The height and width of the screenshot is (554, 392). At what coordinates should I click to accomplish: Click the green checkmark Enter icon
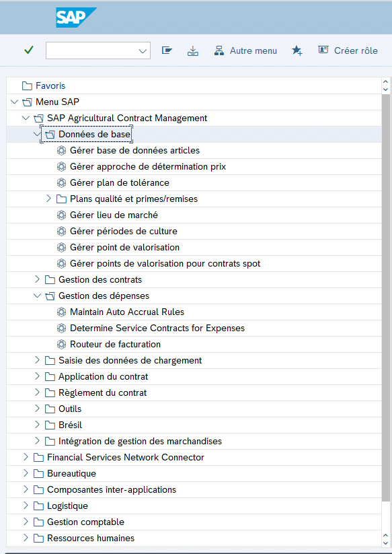pos(29,50)
